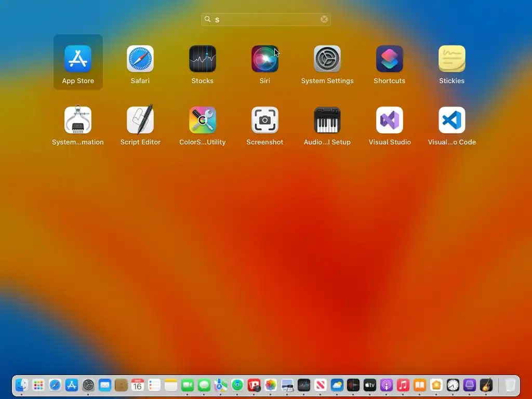Viewport: 532px width, 399px height.
Task: Open Contacts from the Dock
Action: [121, 385]
